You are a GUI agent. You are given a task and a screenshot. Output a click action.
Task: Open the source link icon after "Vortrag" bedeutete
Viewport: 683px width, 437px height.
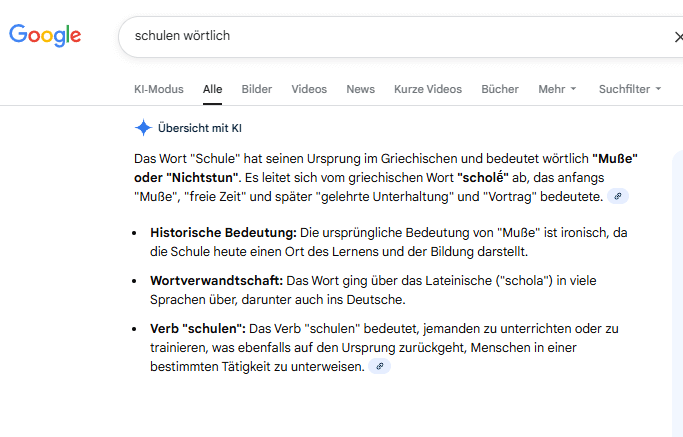[619, 196]
